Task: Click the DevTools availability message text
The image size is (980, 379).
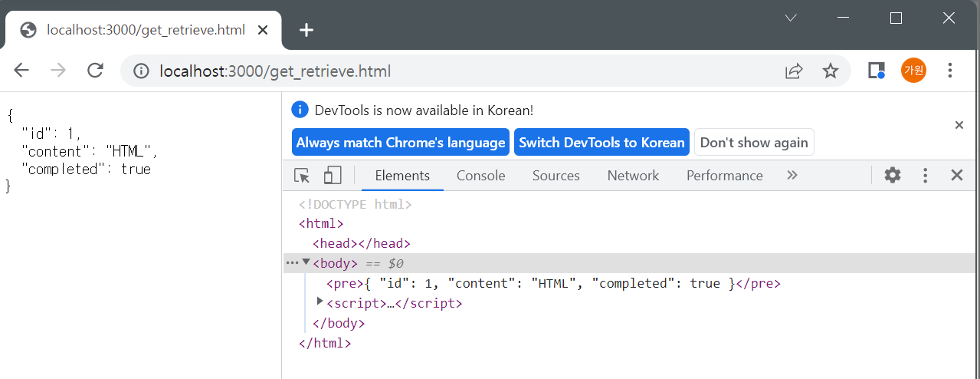Action: pyautogui.click(x=424, y=110)
